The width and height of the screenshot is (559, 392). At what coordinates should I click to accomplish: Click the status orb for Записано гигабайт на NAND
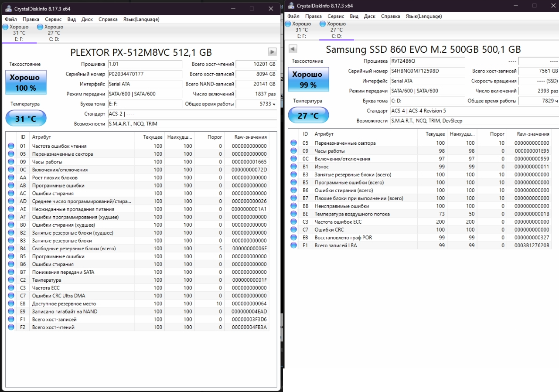11,311
